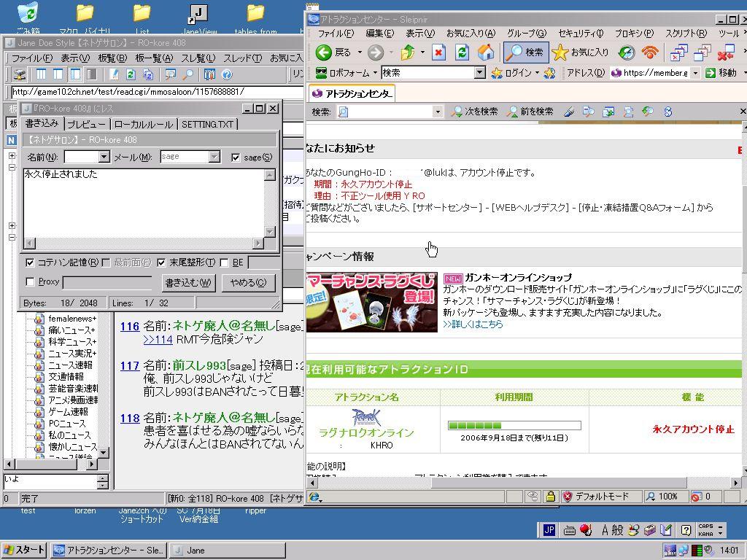Select ゲーム速報 board in Jane tree

[x=68, y=412]
